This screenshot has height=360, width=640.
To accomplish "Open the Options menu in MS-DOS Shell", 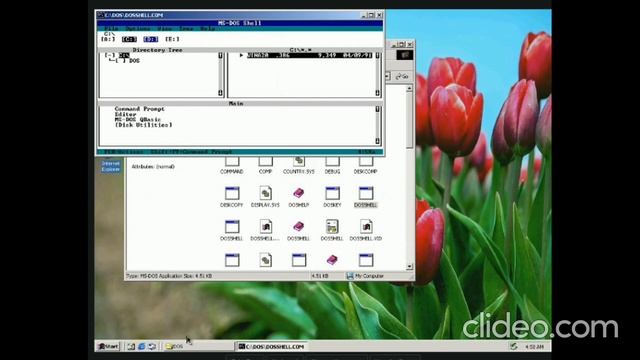I will pos(138,29).
